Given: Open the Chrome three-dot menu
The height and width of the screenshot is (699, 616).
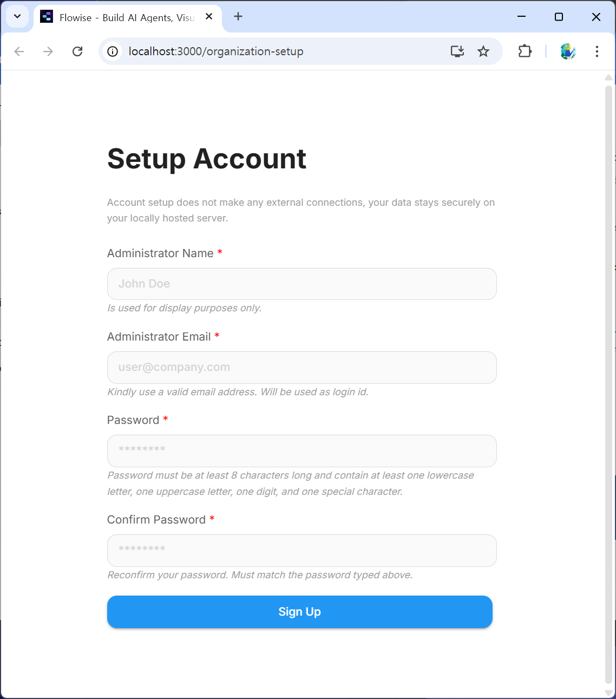Looking at the screenshot, I should tap(597, 51).
